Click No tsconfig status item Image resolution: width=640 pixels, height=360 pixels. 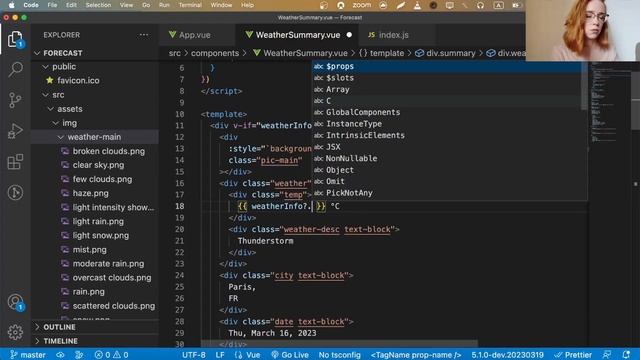point(340,355)
